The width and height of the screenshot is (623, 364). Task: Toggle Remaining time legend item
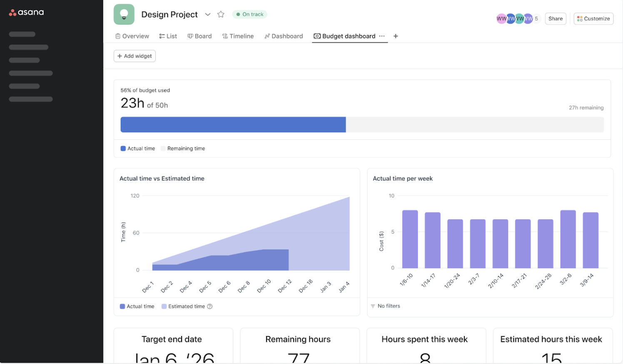click(183, 149)
